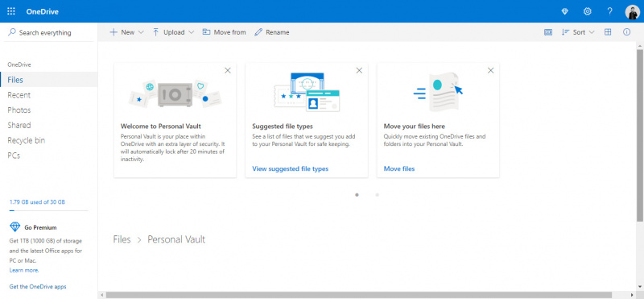Switch view with the tiles grid icon
The image size is (644, 299).
click(x=608, y=32)
